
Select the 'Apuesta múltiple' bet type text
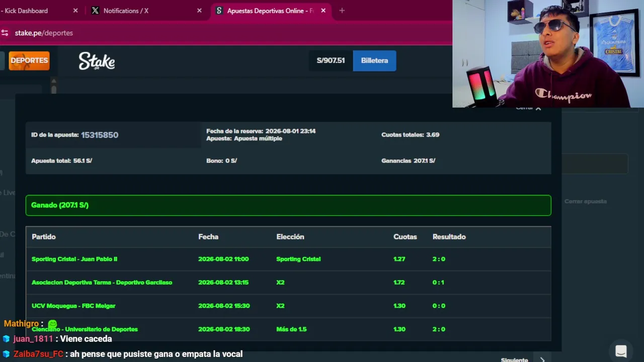pos(258,138)
